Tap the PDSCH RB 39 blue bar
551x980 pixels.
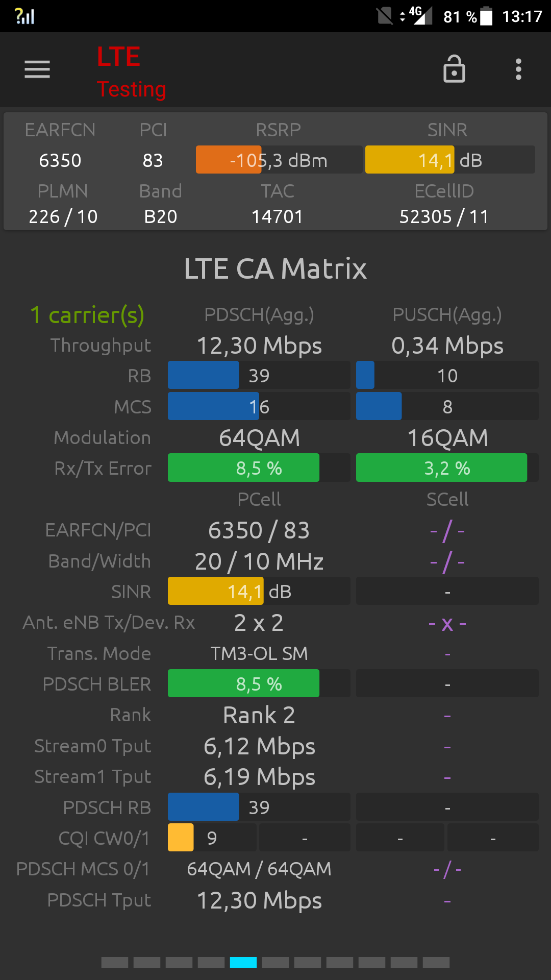(x=259, y=807)
